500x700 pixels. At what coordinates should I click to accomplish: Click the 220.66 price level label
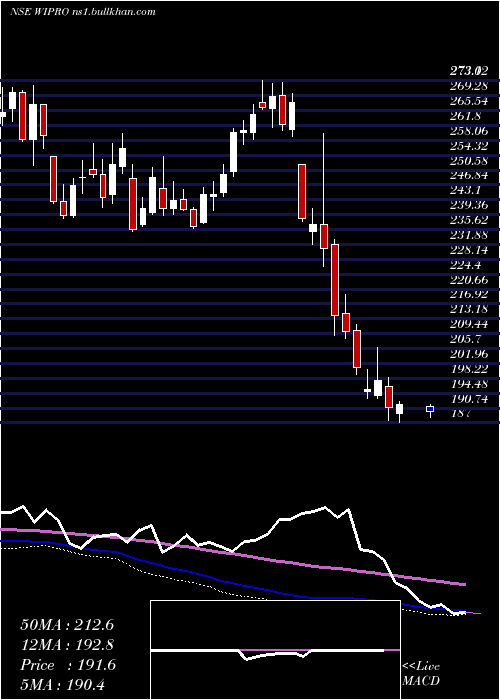[x=469, y=280]
